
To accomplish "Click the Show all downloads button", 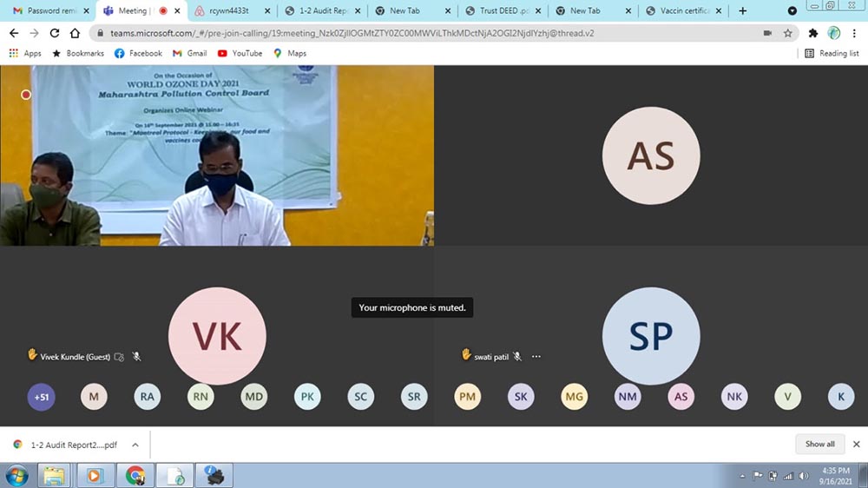I will tap(819, 444).
